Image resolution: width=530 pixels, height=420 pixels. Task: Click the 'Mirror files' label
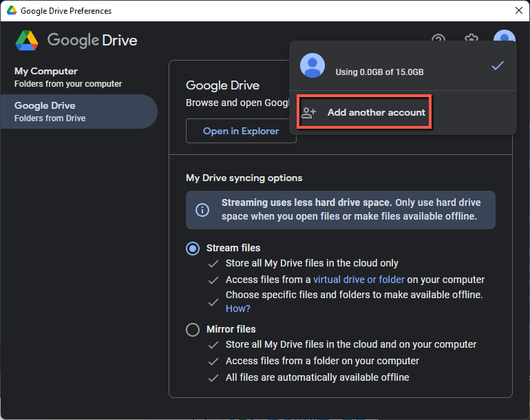pos(231,329)
